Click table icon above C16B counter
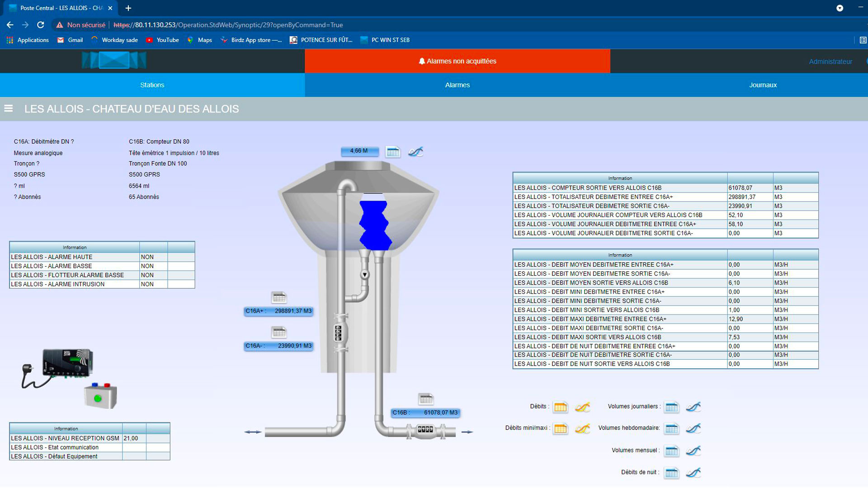The width and height of the screenshot is (868, 488). coord(426,399)
